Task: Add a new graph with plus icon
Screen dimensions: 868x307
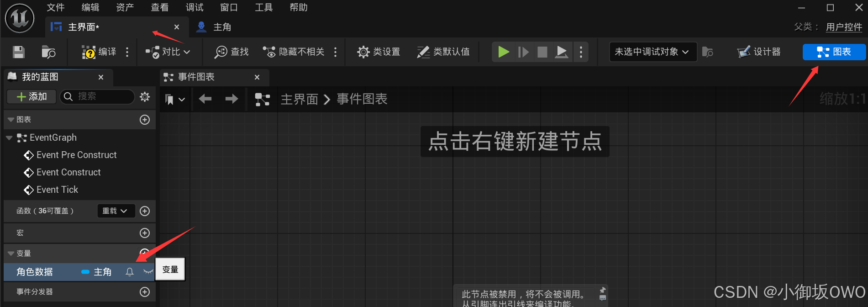Action: (x=145, y=120)
